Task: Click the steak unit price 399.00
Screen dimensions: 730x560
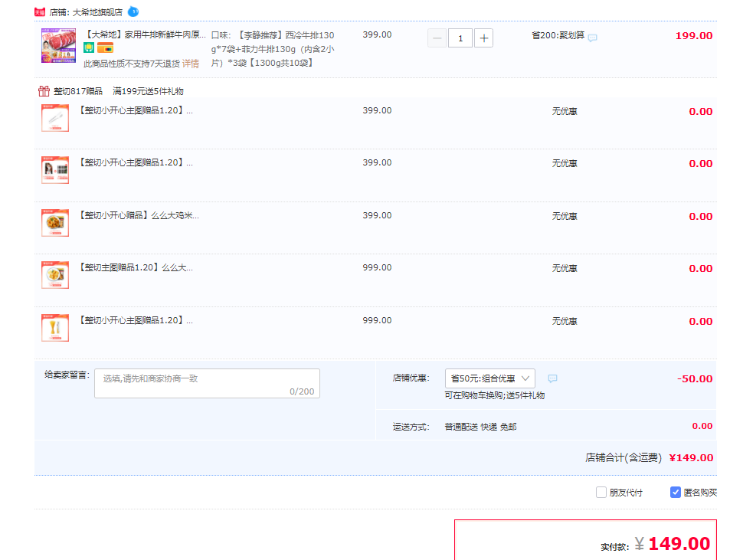Action: pos(377,35)
